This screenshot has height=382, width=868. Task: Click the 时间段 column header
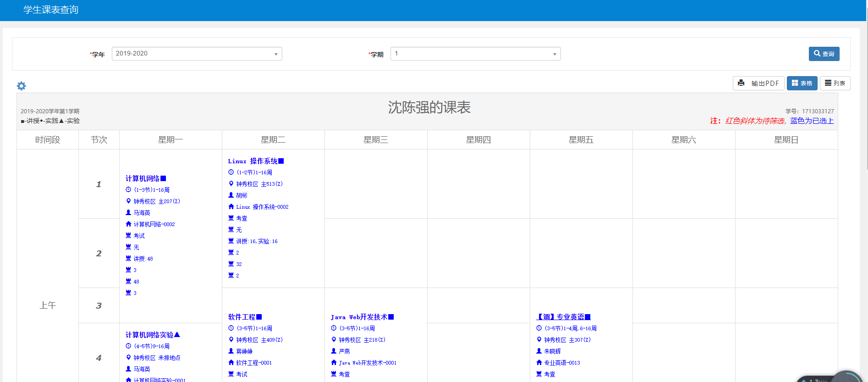[x=48, y=140]
